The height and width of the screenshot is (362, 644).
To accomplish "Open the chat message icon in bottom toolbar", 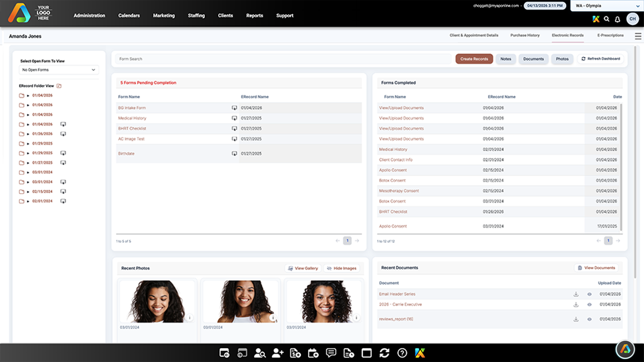I will 331,353.
